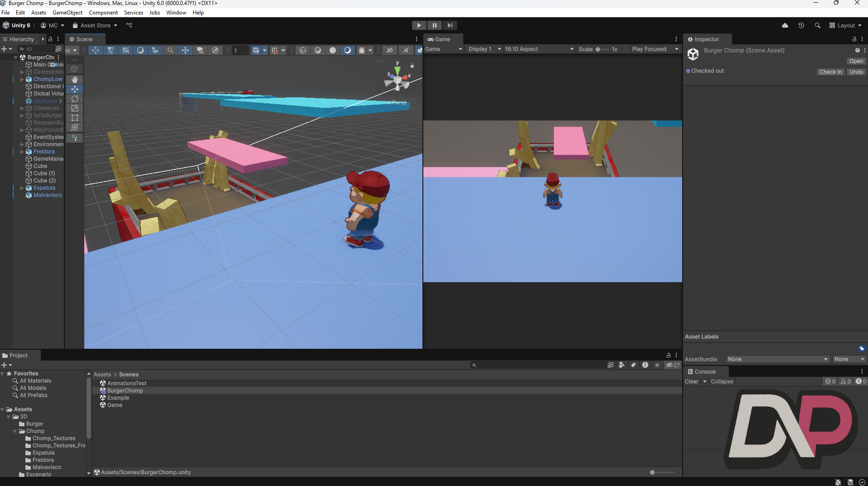Click the version control icon beside Asset Store
Screen dimensions: 868x486
129,25
